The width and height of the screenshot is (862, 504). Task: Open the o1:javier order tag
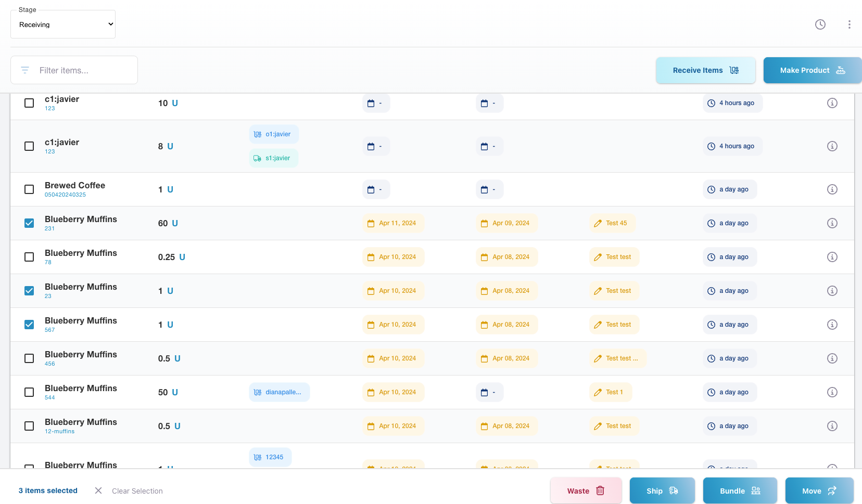(x=273, y=134)
